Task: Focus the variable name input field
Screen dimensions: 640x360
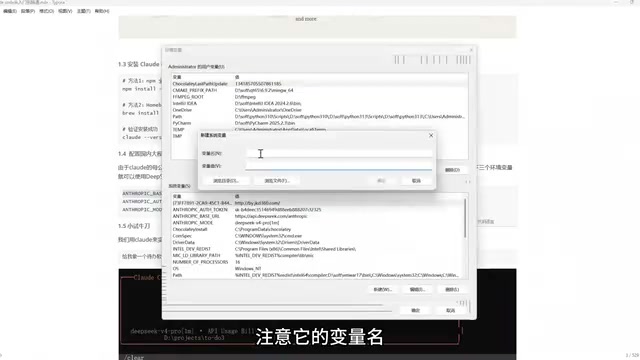Action: (x=339, y=153)
